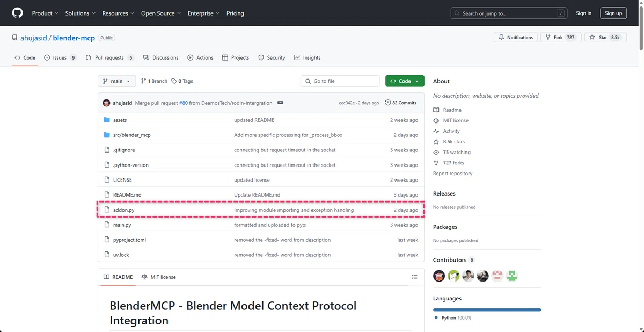Click the eec042e commit hash
Viewport: 644px width, 332px height.
click(x=347, y=103)
